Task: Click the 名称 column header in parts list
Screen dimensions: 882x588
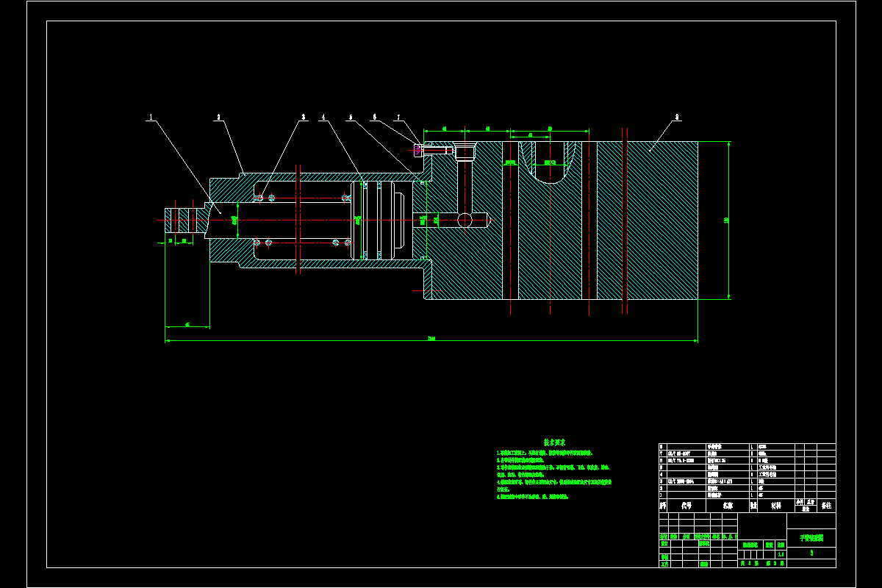Action: pos(728,506)
